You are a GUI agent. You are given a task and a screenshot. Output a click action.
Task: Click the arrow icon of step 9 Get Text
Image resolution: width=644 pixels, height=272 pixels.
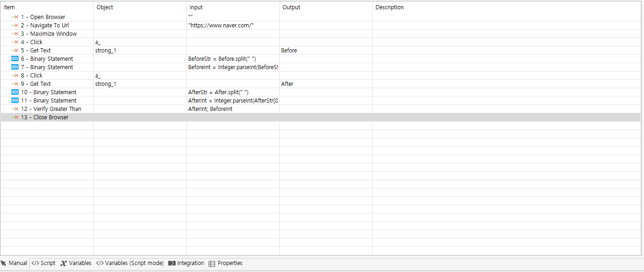[x=15, y=84]
